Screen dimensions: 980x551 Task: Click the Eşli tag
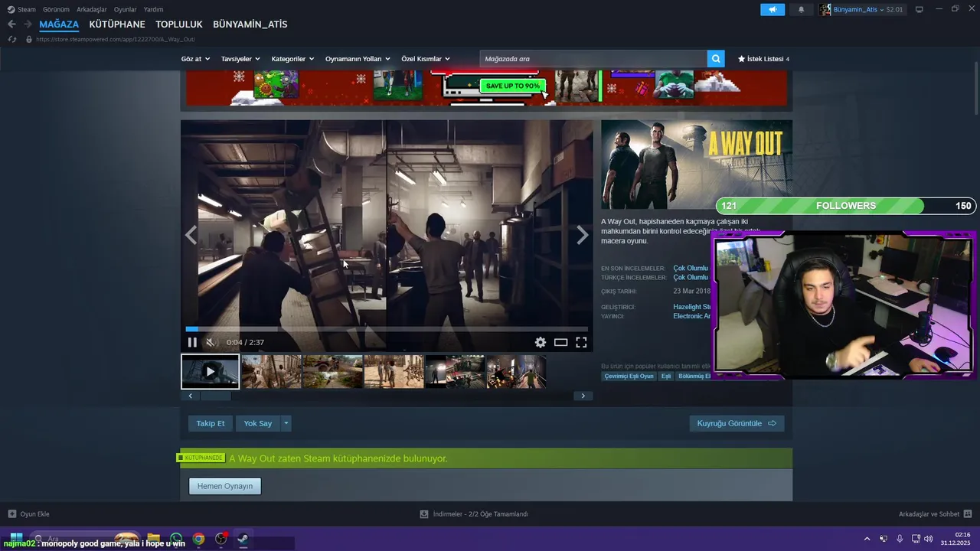point(666,376)
